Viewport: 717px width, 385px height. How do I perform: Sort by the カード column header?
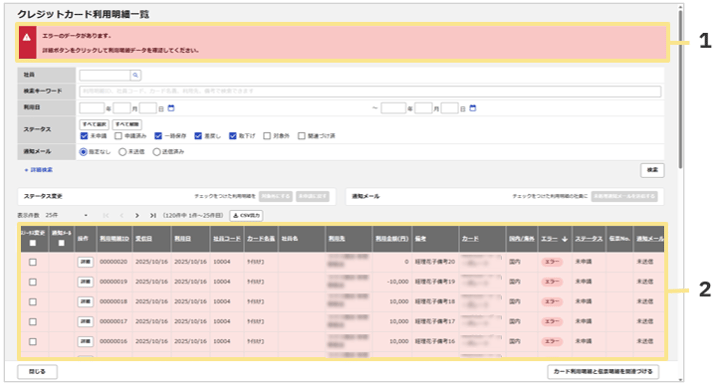click(470, 239)
